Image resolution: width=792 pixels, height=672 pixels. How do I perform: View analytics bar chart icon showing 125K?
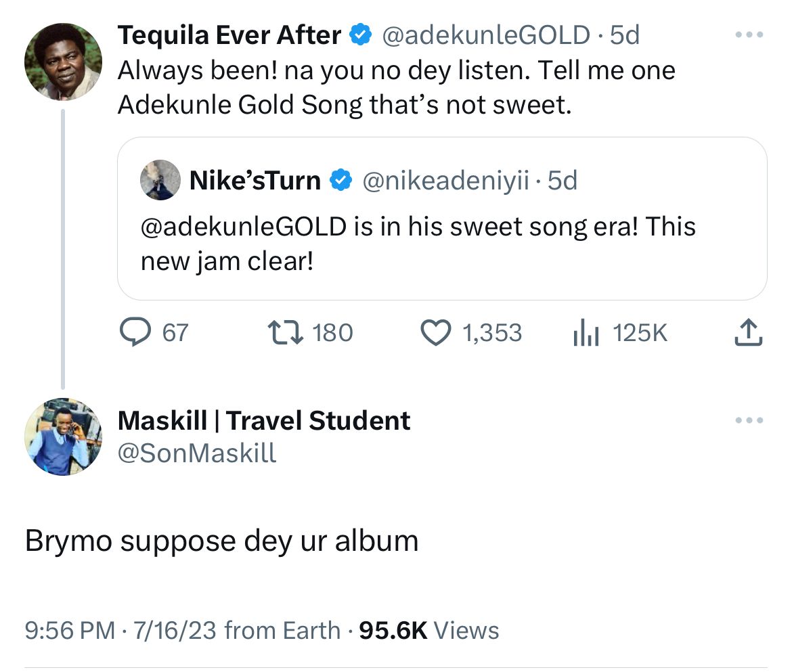(x=586, y=333)
